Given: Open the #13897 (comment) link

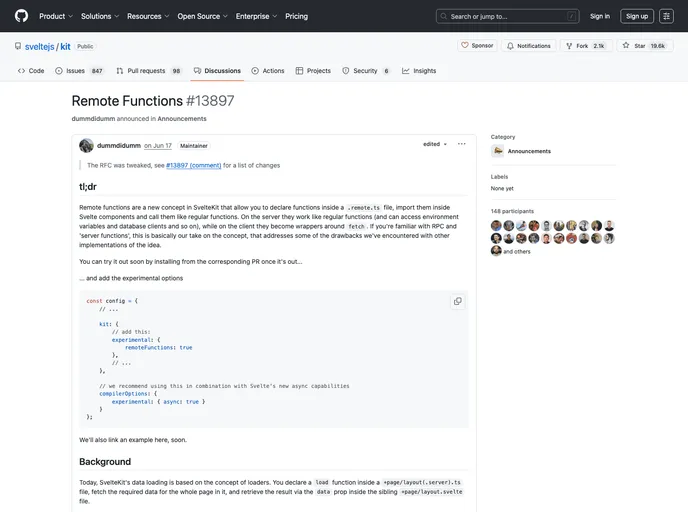Looking at the screenshot, I should pyautogui.click(x=194, y=165).
